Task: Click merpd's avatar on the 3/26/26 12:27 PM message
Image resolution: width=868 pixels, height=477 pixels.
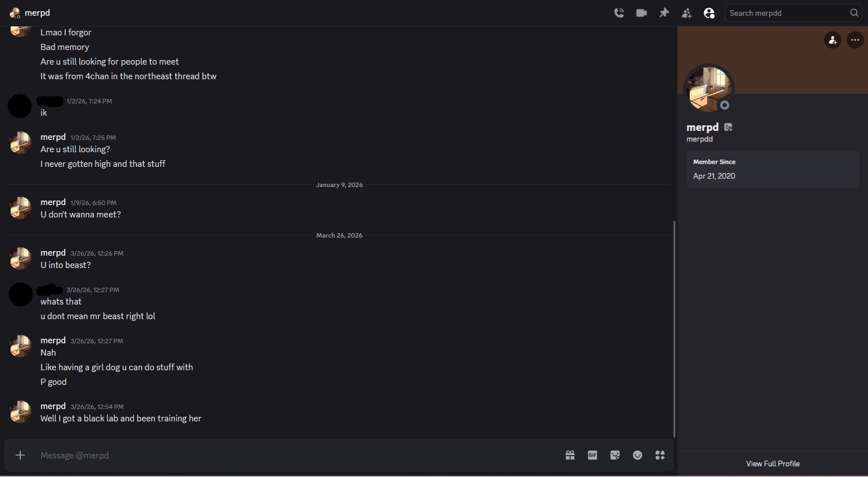Action: [x=20, y=346]
